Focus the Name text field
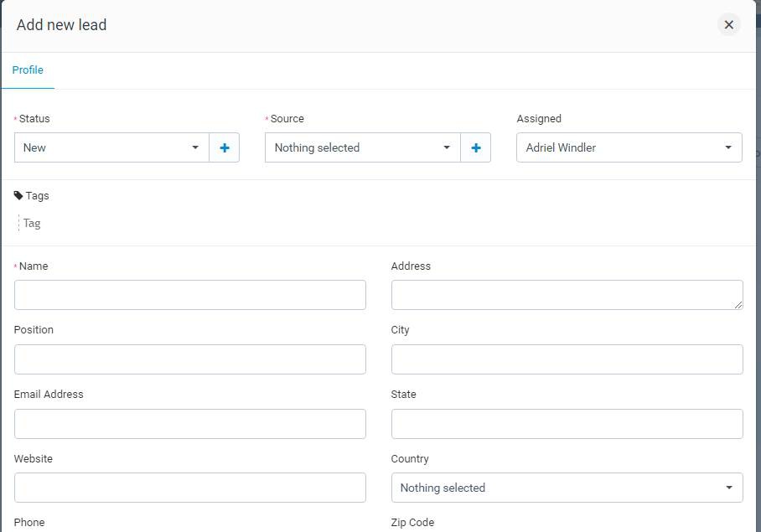This screenshot has width=761, height=532. click(189, 295)
